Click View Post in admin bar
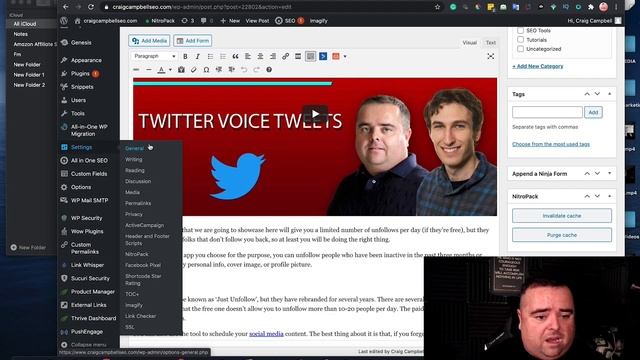640x360 pixels. pos(257,20)
